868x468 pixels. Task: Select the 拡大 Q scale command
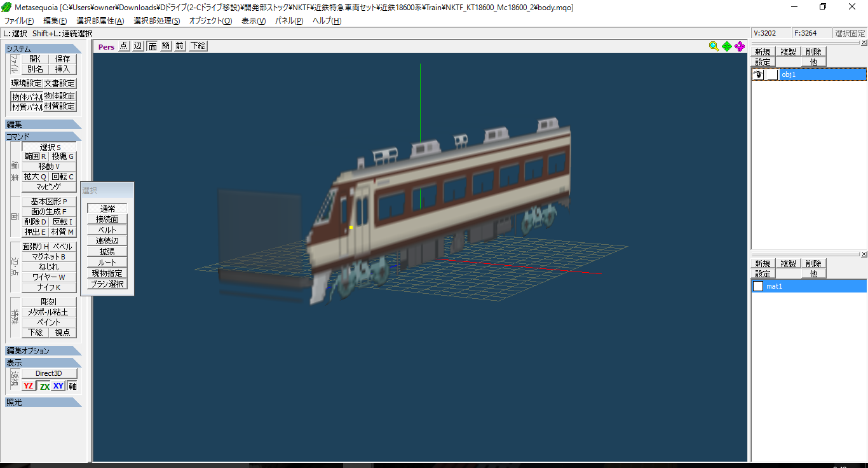click(35, 177)
